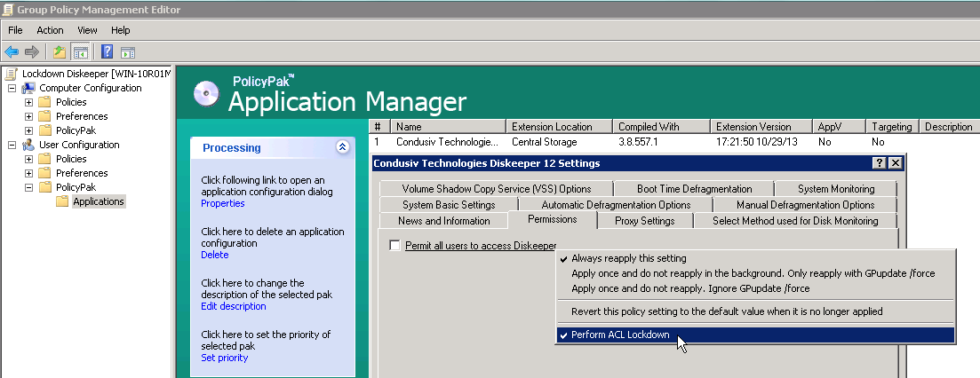Click the Edit description link
Screen dimensions: 980x378
point(233,306)
